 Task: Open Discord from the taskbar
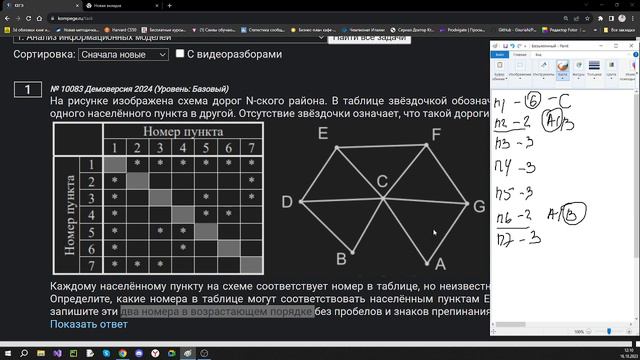click(x=139, y=353)
